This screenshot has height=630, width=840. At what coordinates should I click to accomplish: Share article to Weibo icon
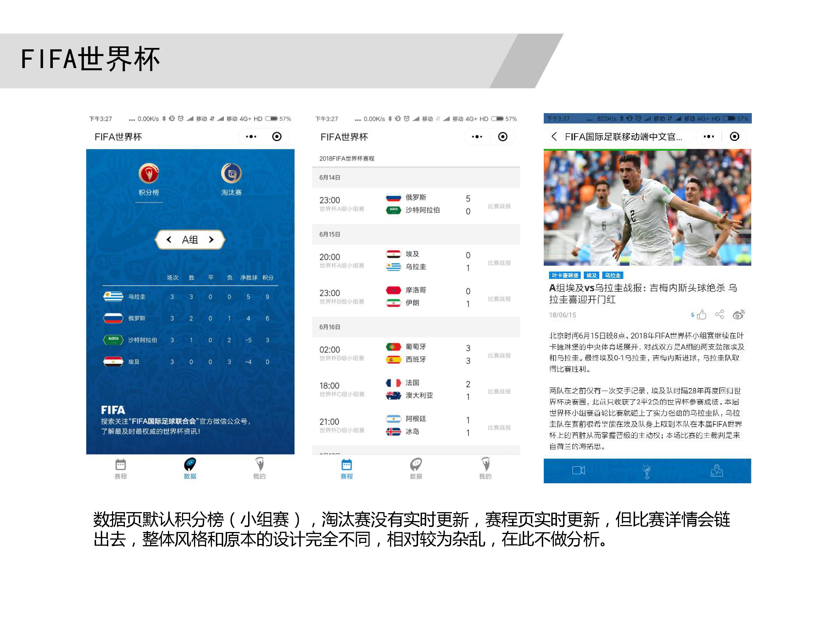[739, 314]
